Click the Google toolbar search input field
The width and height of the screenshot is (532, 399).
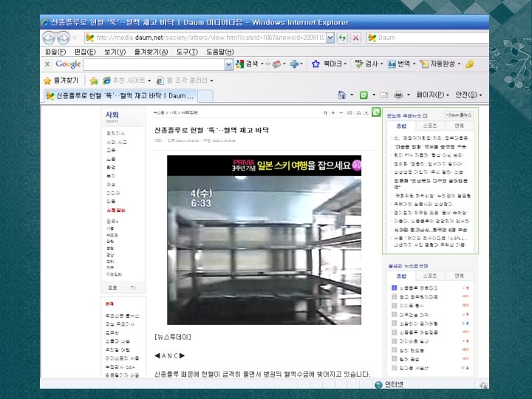154,64
